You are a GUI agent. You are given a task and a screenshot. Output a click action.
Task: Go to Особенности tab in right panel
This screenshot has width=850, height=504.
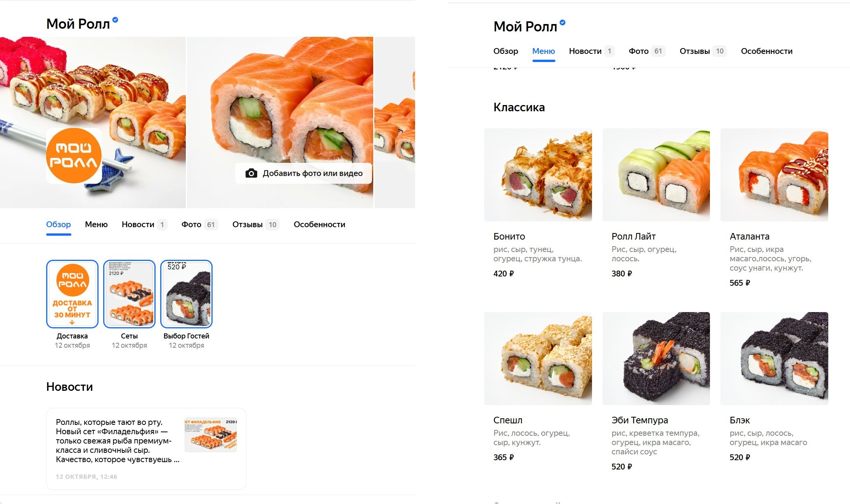click(767, 51)
